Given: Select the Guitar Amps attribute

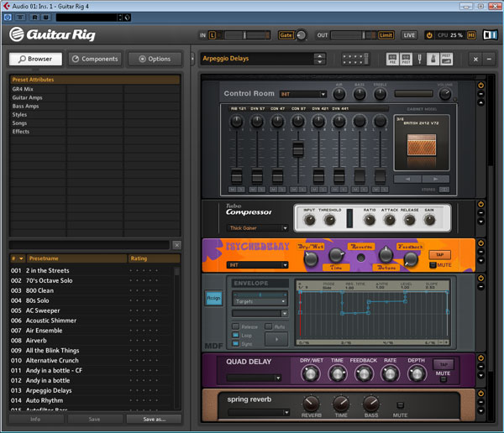Looking at the screenshot, I should pyautogui.click(x=28, y=97).
